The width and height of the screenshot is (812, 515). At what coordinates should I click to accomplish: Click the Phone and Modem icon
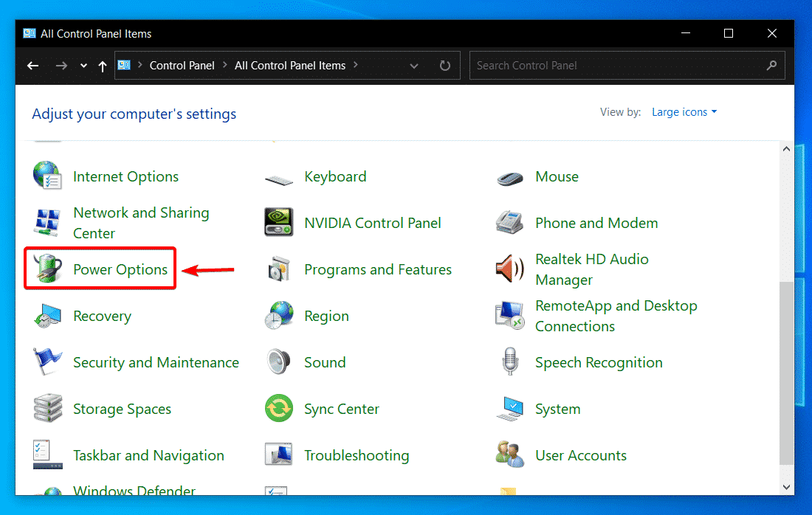coord(510,223)
